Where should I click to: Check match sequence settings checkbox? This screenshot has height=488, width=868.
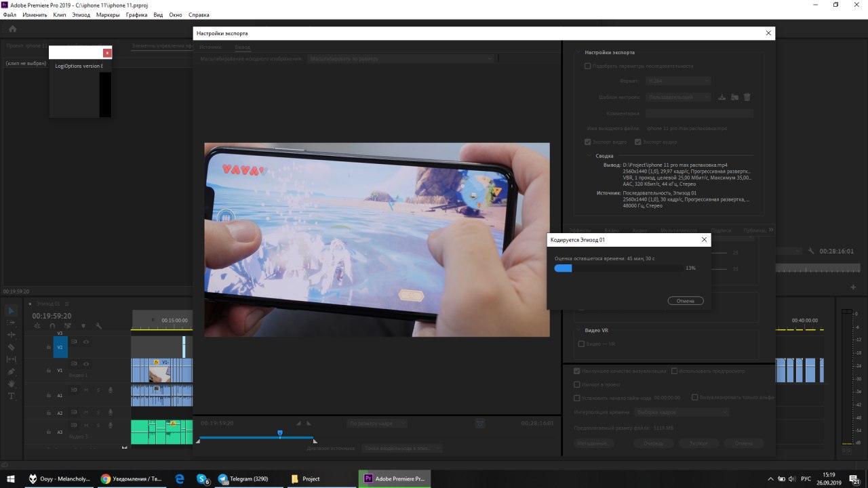click(x=587, y=66)
